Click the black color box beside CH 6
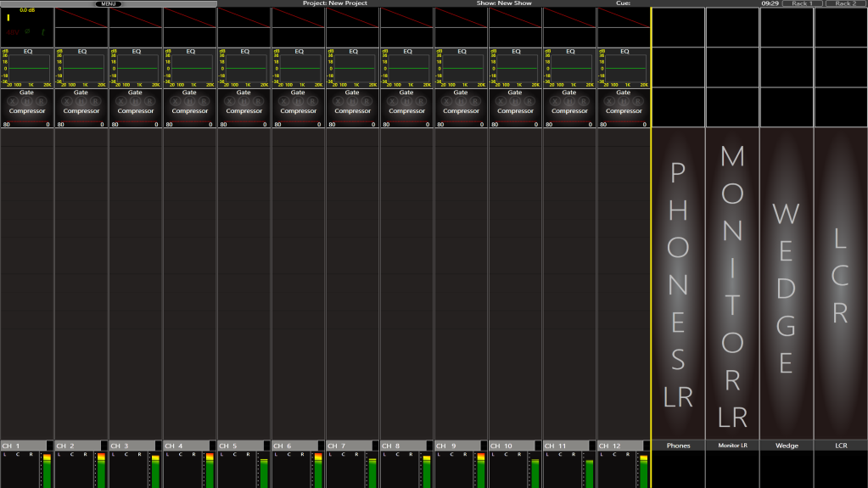This screenshot has width=868, height=488. [321, 446]
